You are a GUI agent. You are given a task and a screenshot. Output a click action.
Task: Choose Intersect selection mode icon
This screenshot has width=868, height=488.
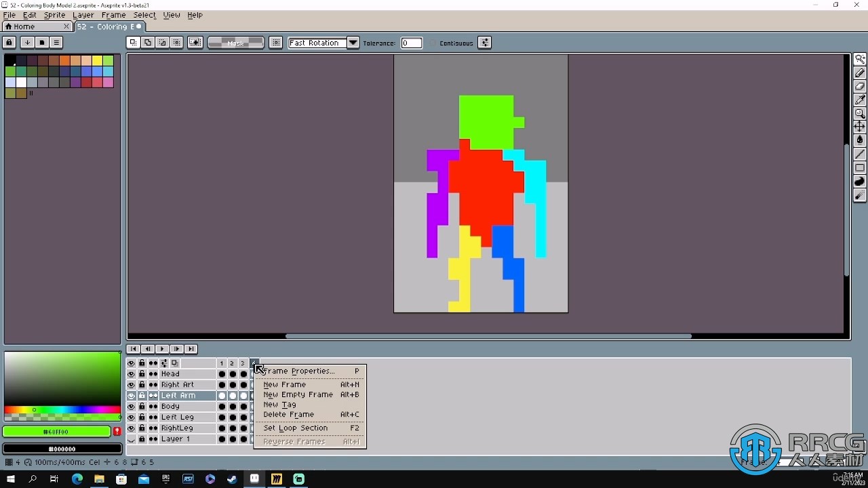(x=177, y=43)
